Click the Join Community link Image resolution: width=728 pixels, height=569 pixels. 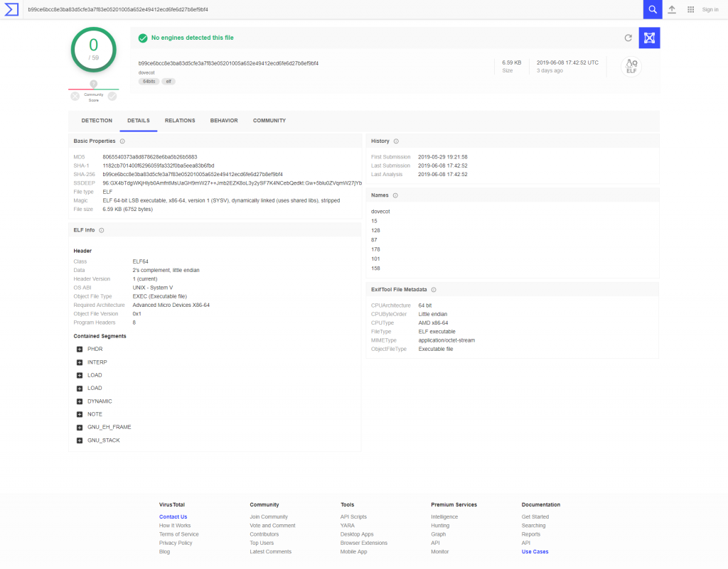269,516
